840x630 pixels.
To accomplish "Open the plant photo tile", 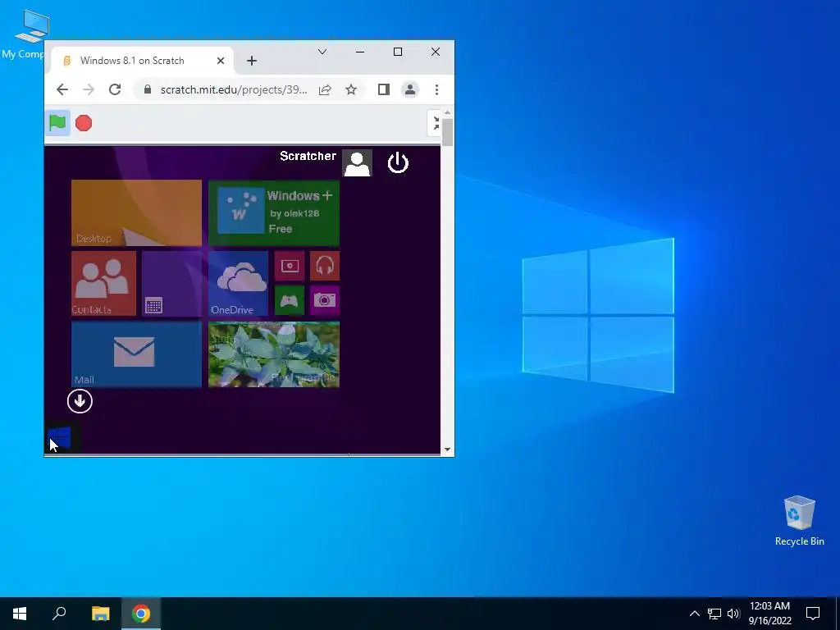I will 274,354.
